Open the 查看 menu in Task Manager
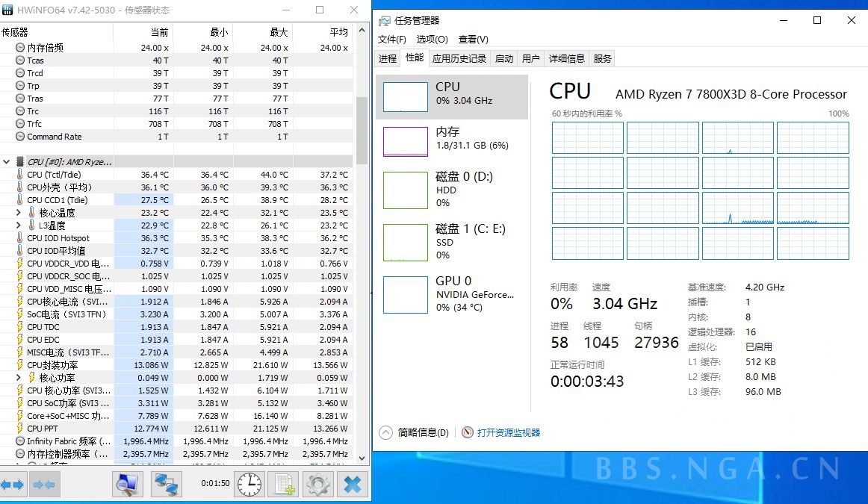This screenshot has height=504, width=868. point(474,39)
